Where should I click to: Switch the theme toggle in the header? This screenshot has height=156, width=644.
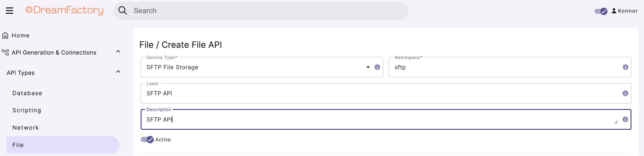click(x=601, y=11)
